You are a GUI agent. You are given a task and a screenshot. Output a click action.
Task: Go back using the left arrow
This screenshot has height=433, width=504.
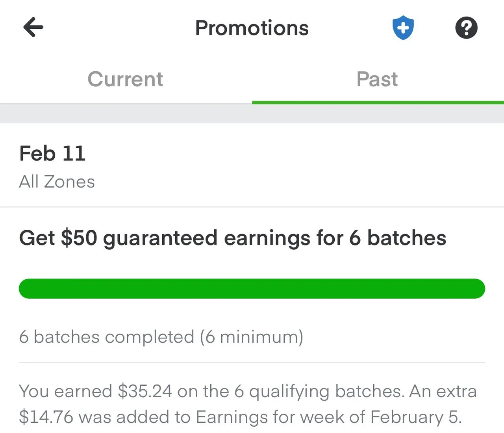click(33, 27)
